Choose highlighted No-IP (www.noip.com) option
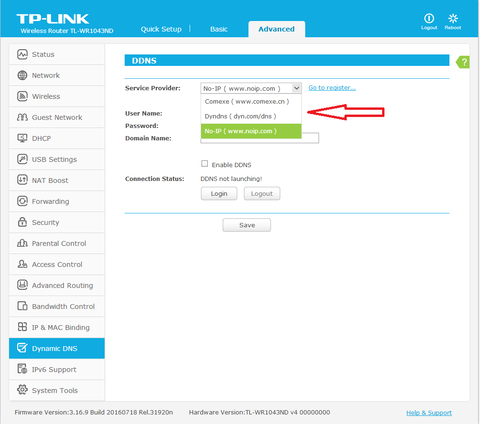 point(251,131)
